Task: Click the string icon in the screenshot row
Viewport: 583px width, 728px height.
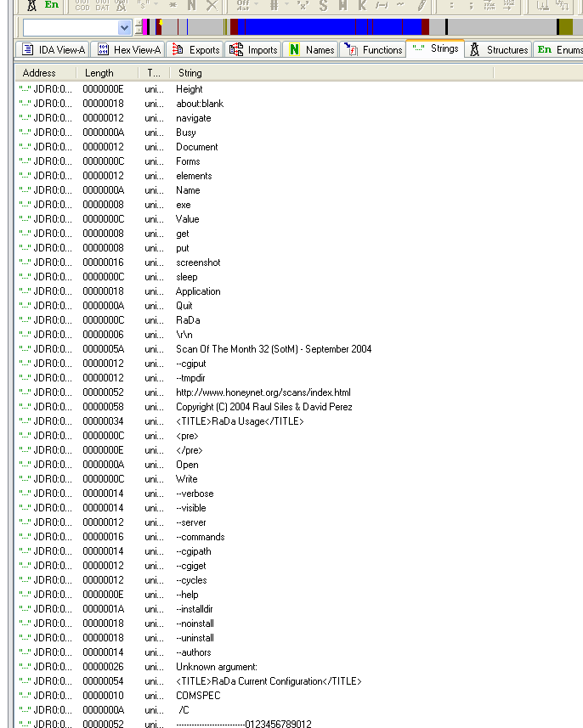Action: 25,262
